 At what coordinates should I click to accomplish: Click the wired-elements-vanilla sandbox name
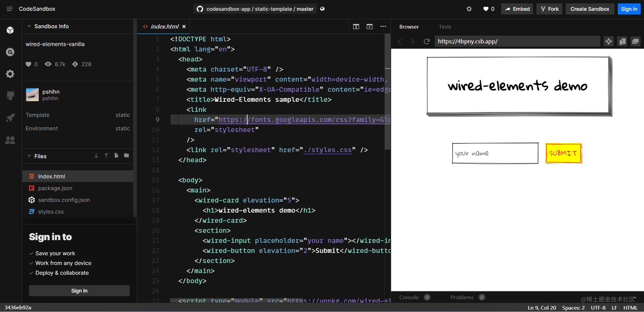tap(55, 44)
